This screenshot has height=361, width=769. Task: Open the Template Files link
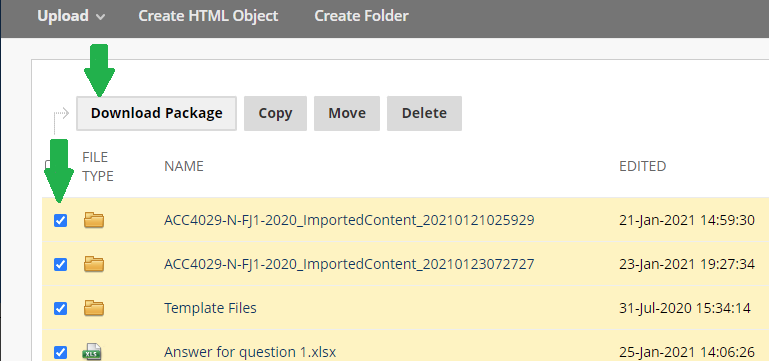(x=210, y=309)
